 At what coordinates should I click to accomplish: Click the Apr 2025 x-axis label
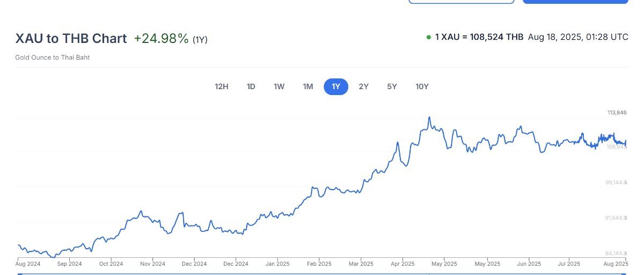(x=402, y=264)
